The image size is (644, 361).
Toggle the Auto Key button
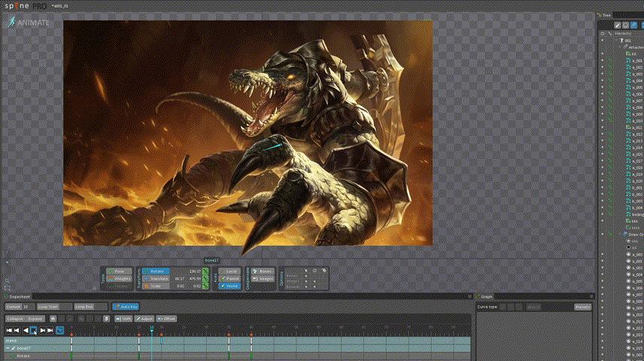point(125,307)
